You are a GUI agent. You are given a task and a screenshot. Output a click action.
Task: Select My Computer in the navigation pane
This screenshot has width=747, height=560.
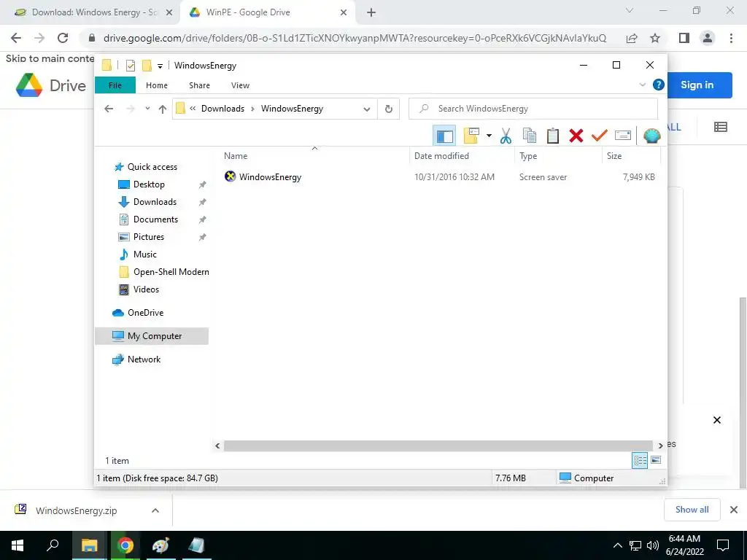point(152,336)
